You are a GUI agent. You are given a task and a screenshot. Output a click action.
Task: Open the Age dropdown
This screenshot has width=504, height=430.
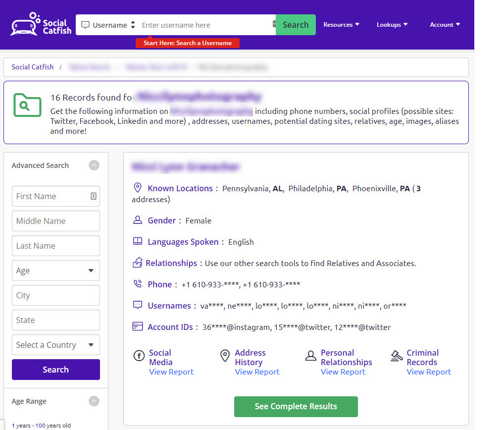[x=56, y=270]
